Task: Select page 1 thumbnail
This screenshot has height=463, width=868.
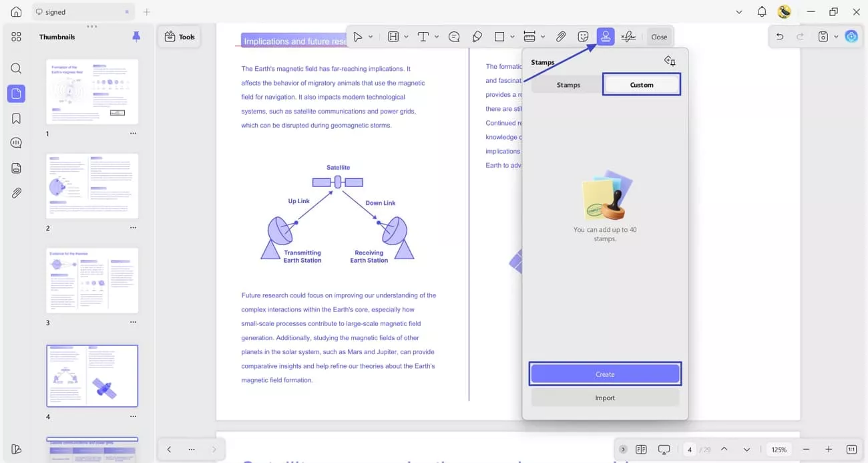Action: point(92,92)
